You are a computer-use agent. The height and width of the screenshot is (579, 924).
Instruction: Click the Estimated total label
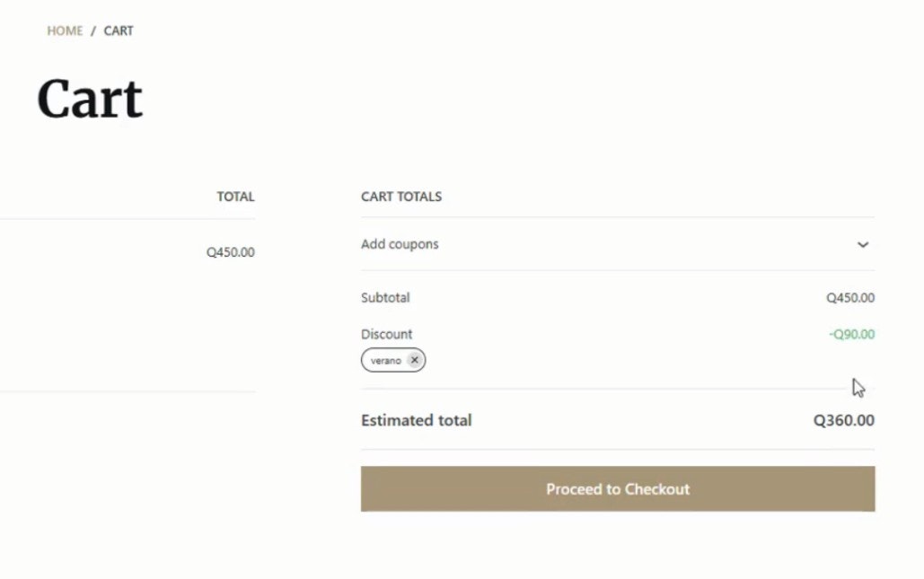click(x=416, y=420)
